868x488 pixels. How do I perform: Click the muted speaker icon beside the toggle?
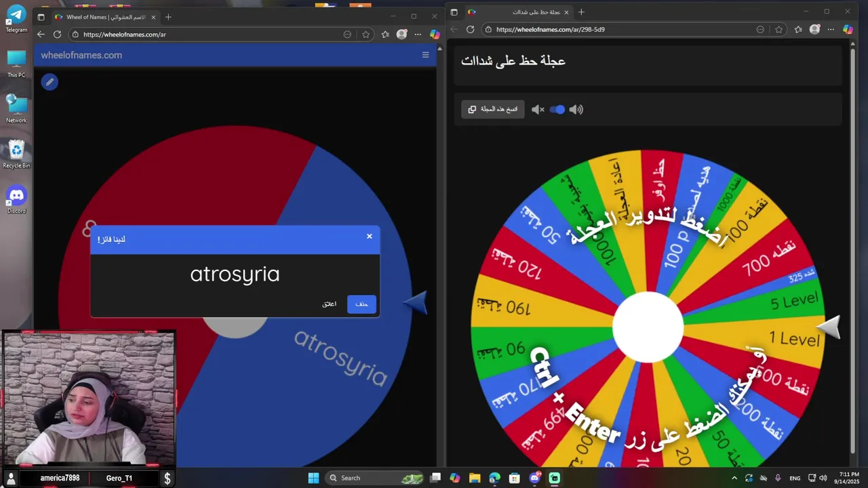click(x=538, y=109)
